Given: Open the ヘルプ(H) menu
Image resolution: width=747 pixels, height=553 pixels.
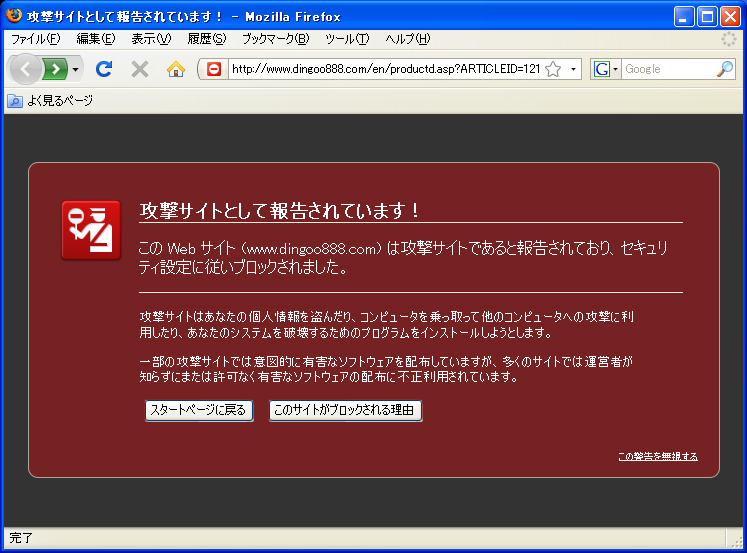Looking at the screenshot, I should pos(407,39).
